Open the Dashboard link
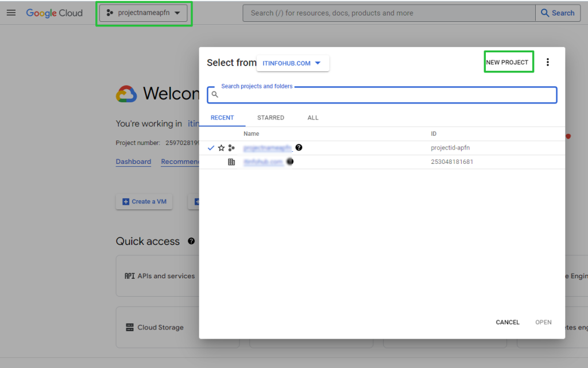Viewport: 588px width, 368px height. (x=133, y=162)
